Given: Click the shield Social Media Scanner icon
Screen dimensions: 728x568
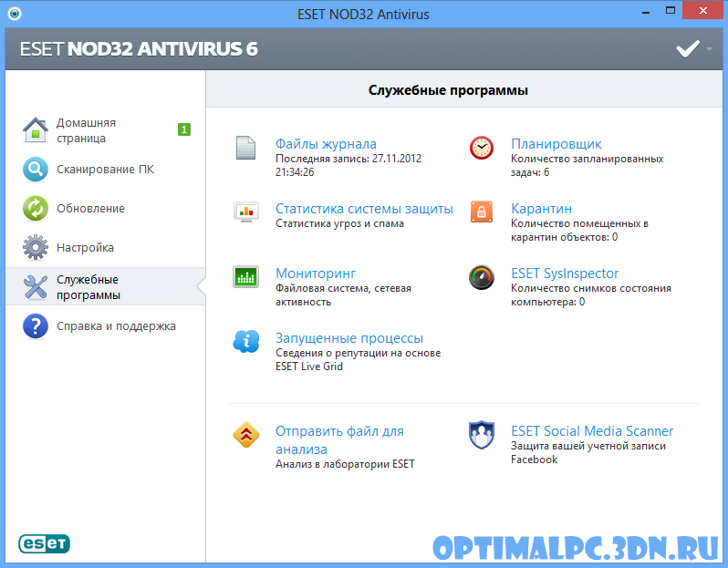Looking at the screenshot, I should point(482,435).
